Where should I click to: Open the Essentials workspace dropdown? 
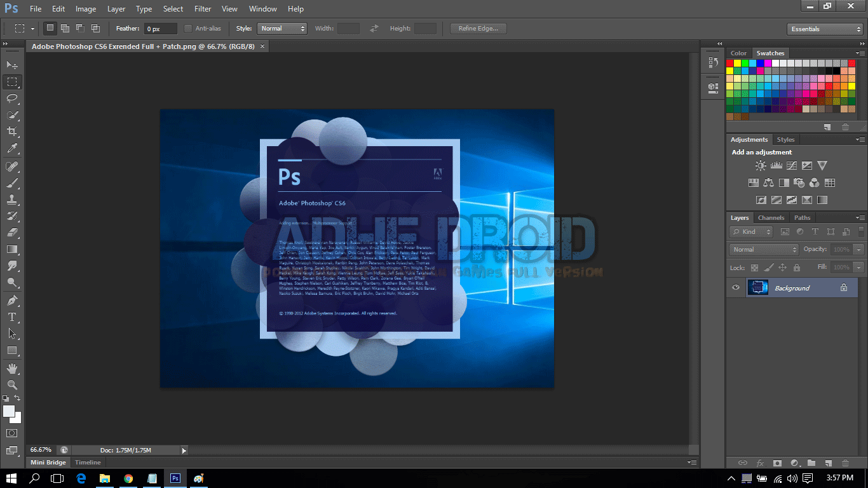(824, 29)
